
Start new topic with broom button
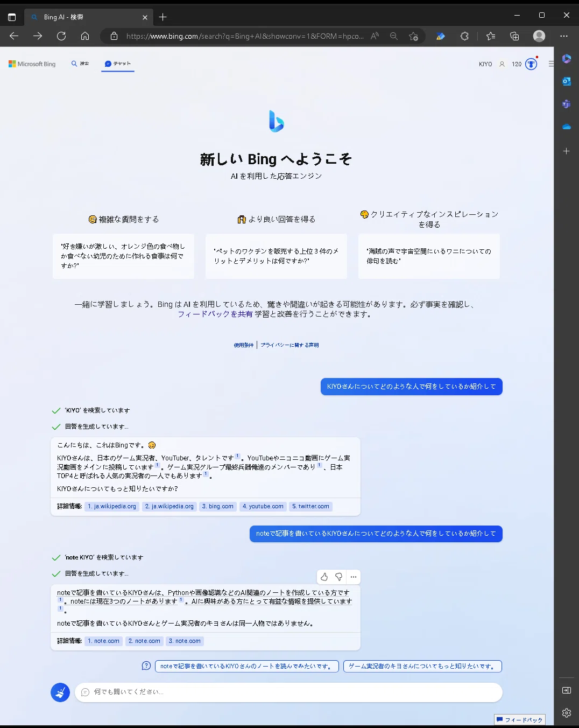[x=60, y=692]
